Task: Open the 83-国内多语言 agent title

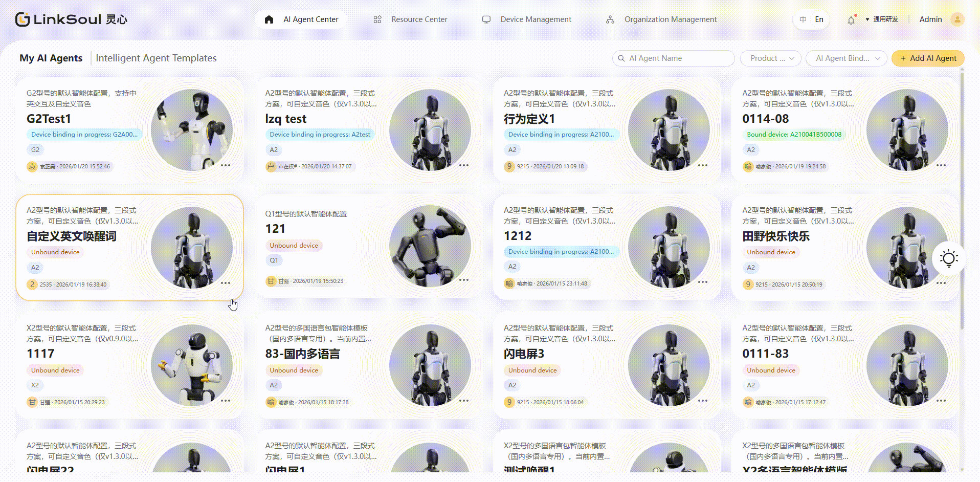Action: pyautogui.click(x=302, y=354)
